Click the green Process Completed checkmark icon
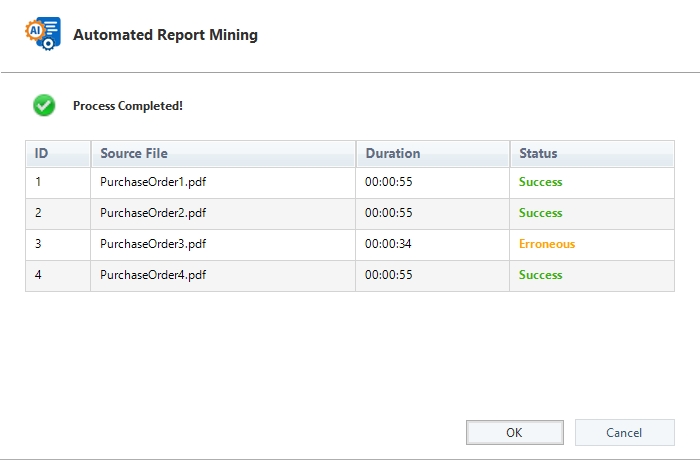 (x=44, y=105)
